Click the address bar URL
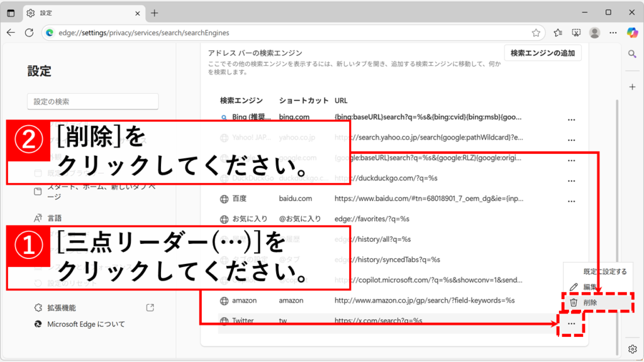The image size is (644, 362). click(x=144, y=33)
